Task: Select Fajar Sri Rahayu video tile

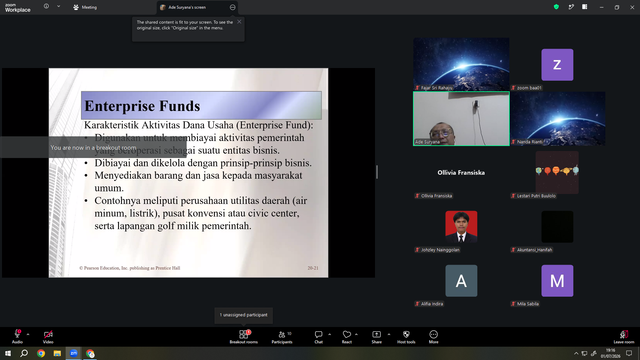Action: [x=461, y=64]
